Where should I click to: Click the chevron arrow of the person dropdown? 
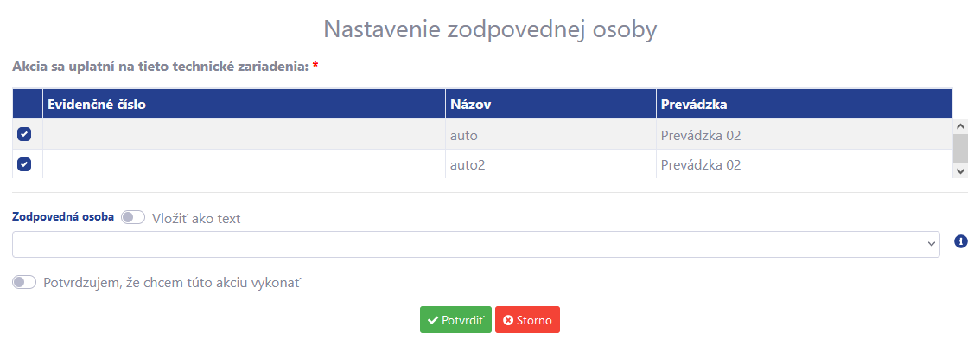pyautogui.click(x=932, y=245)
